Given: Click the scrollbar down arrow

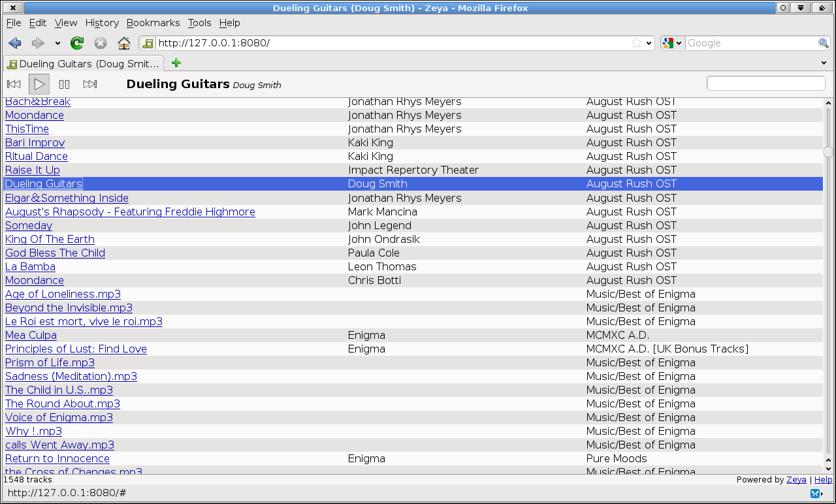Looking at the screenshot, I should [828, 468].
